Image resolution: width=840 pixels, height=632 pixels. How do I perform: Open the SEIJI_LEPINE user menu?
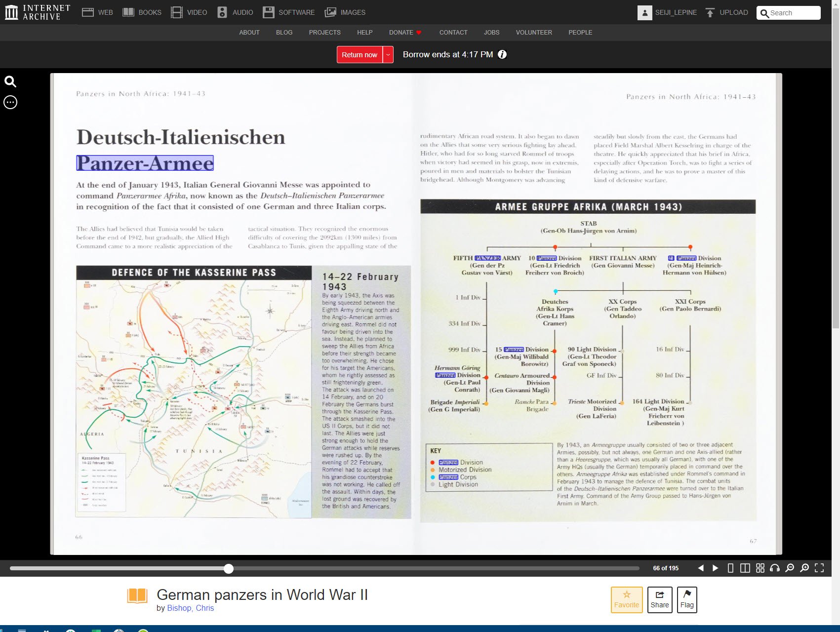667,13
